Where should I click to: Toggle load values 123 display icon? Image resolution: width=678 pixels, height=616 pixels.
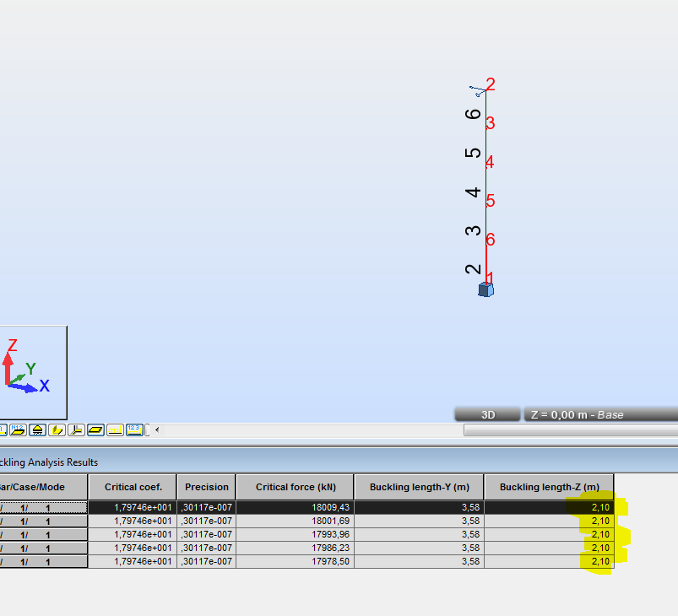pos(134,430)
